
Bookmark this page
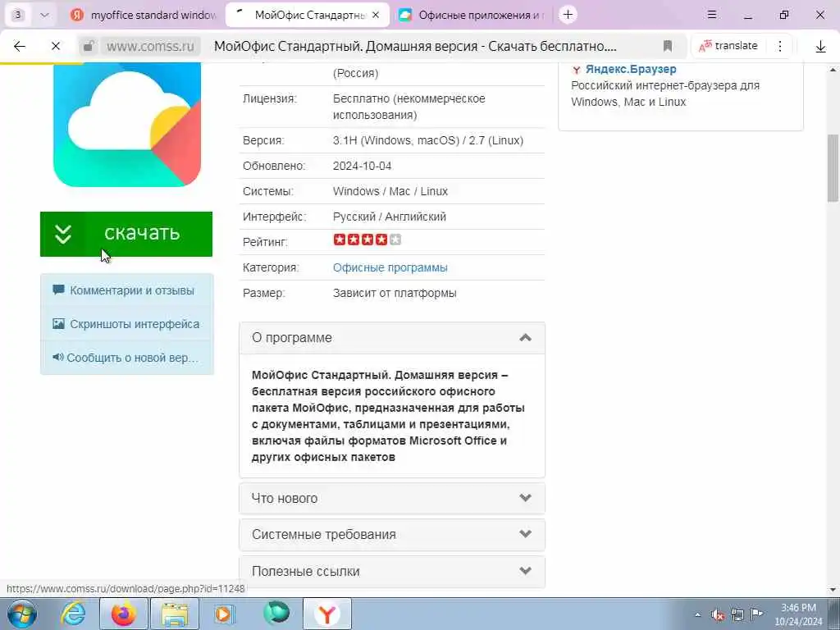[668, 46]
